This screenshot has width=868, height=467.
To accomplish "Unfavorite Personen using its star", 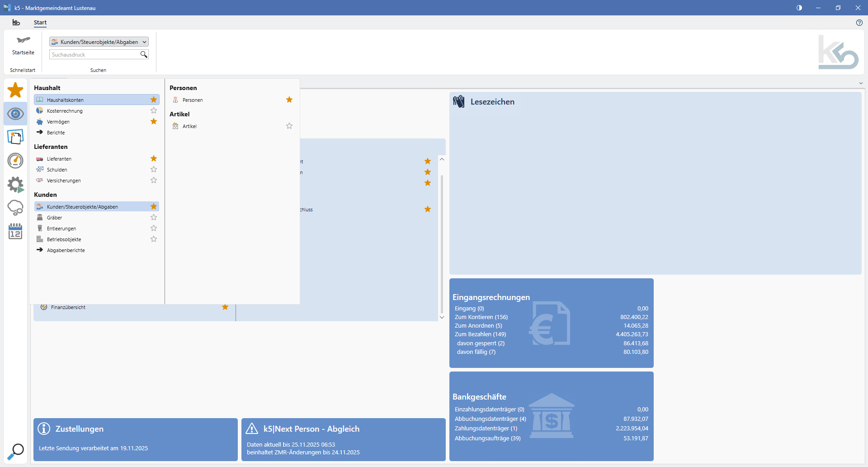I will 289,100.
